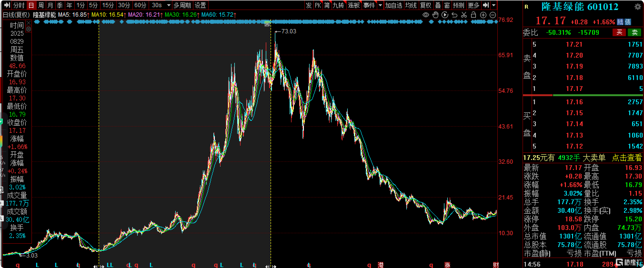644x268 pixels.
Task: Expand the 30s period dropdown arrow
Action: pos(169,5)
